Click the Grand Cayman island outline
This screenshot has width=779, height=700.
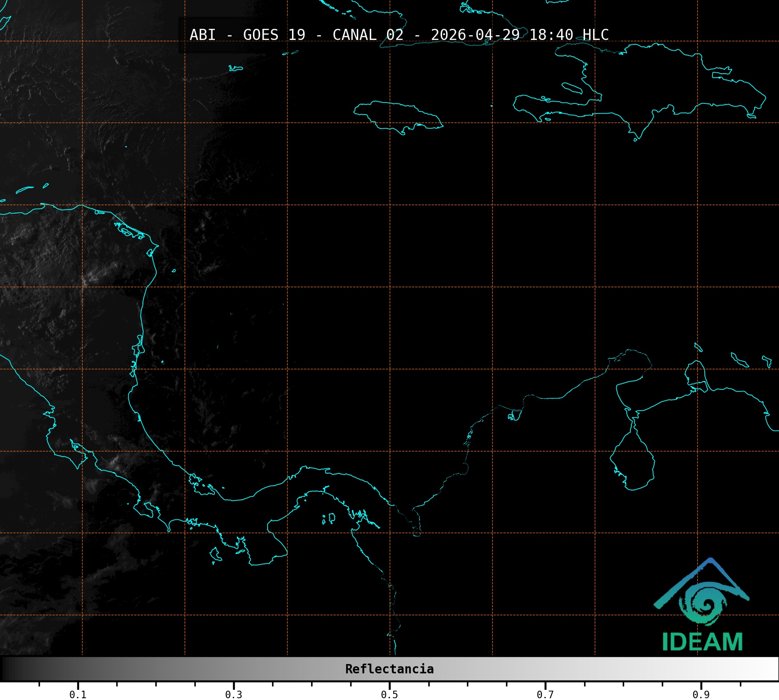coord(236,68)
